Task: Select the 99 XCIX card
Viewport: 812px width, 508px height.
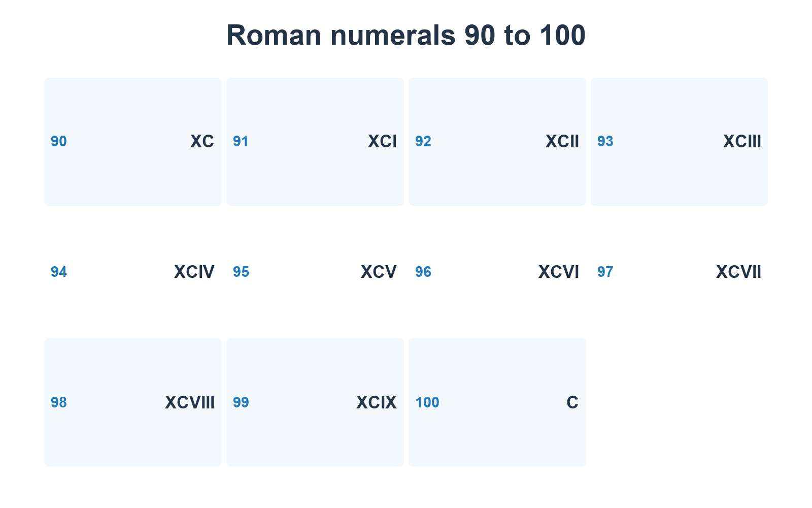Action: click(x=315, y=402)
